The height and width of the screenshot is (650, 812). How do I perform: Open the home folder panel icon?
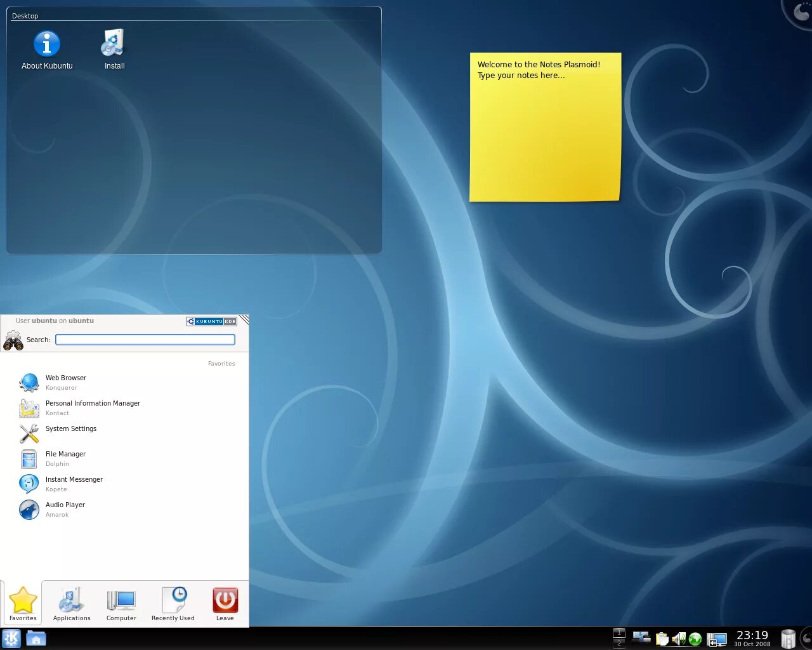pos(36,638)
